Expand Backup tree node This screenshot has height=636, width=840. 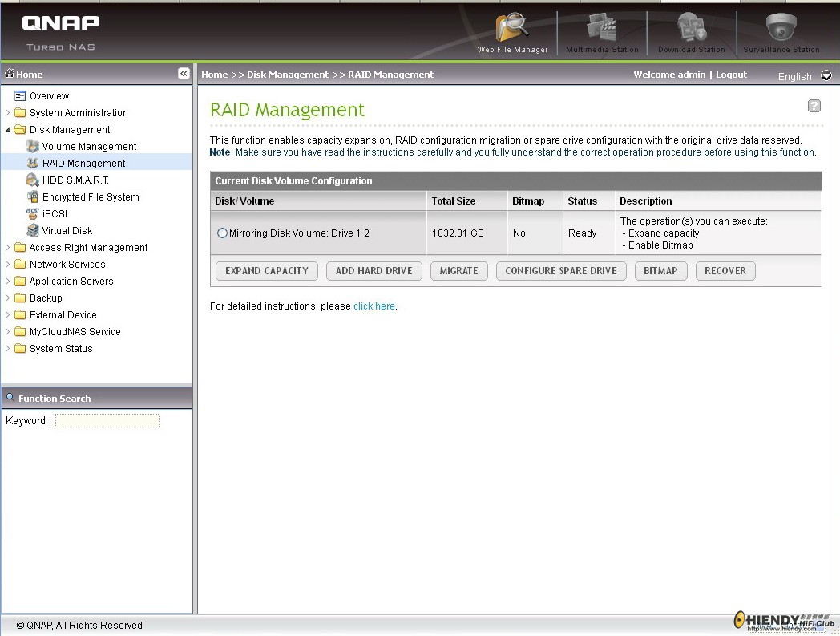(x=7, y=298)
